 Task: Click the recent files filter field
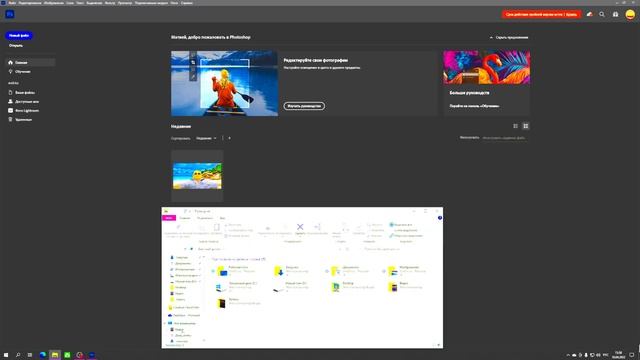tap(504, 138)
